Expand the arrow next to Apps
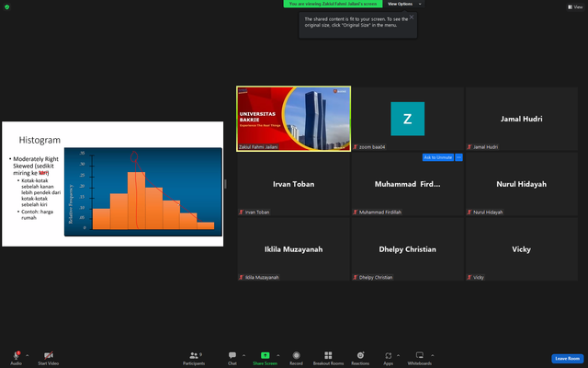Image resolution: width=588 pixels, height=368 pixels. pos(398,355)
